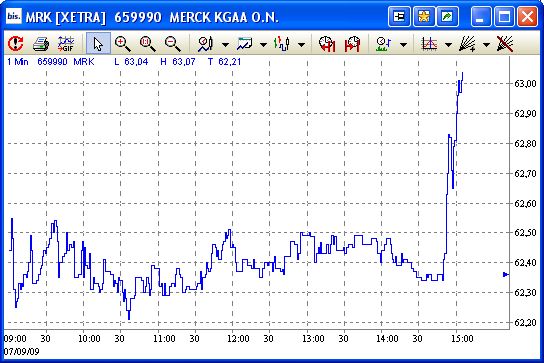Zoom out with the minus magnifier
The width and height of the screenshot is (544, 363).
click(172, 44)
